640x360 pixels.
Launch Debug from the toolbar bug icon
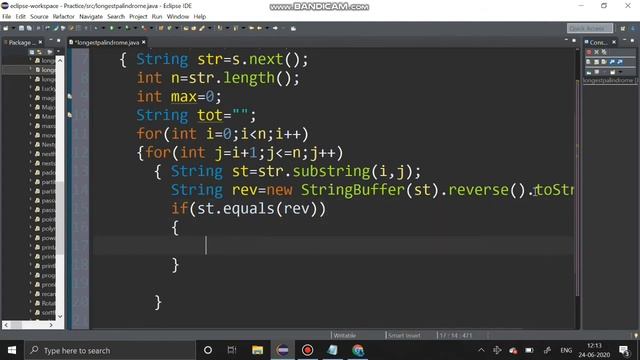click(x=96, y=28)
